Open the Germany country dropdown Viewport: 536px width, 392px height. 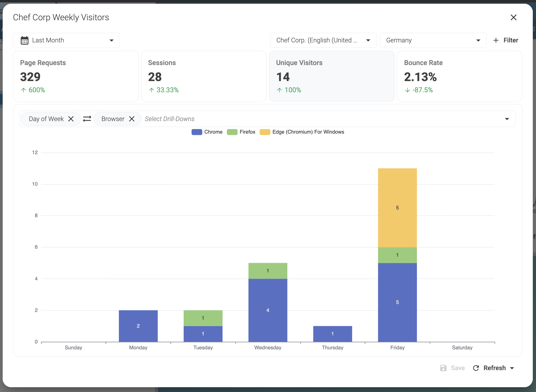433,40
